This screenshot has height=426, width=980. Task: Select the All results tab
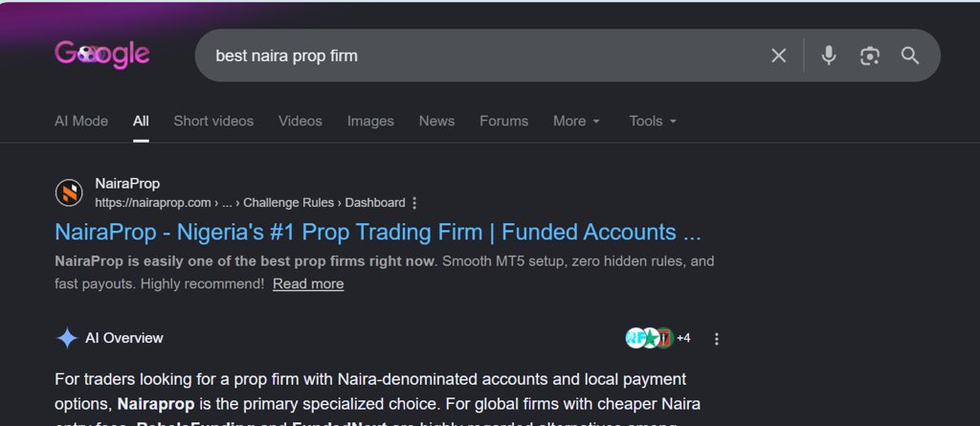pyautogui.click(x=141, y=121)
